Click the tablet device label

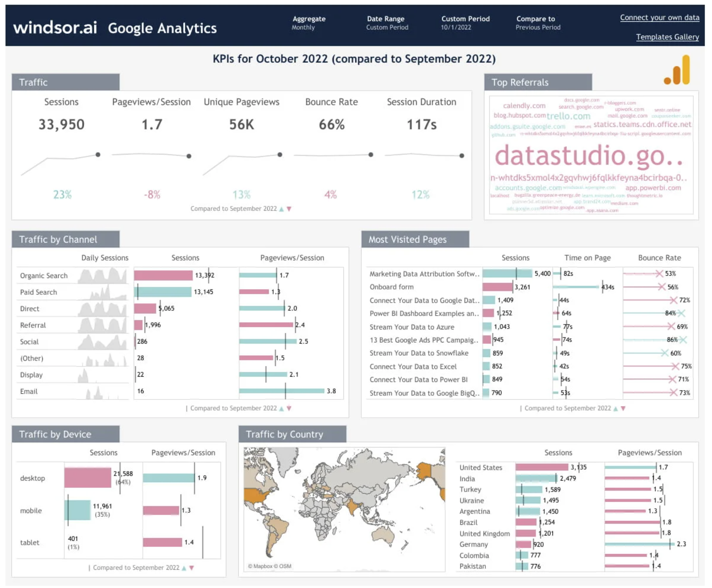click(30, 543)
